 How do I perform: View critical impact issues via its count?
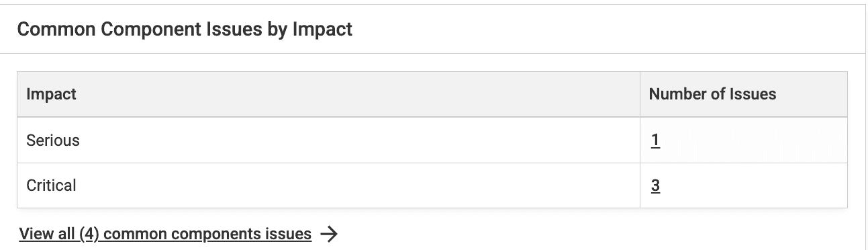pyautogui.click(x=655, y=185)
